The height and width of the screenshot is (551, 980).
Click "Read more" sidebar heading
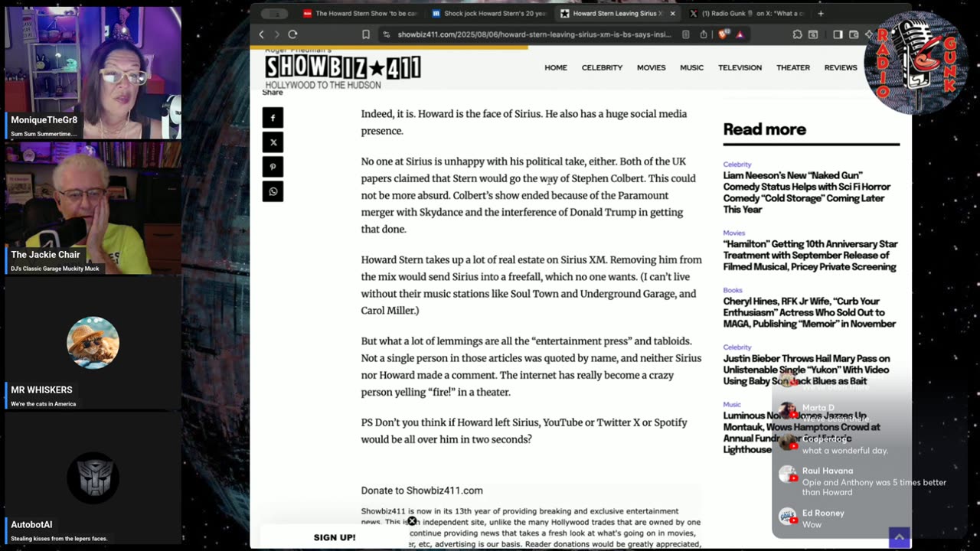click(764, 129)
